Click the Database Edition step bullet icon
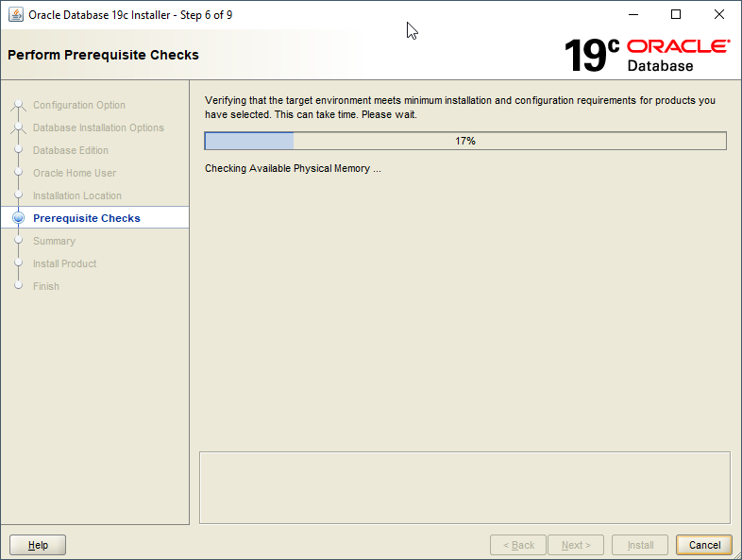Screen dimensions: 742x560 pos(18,150)
